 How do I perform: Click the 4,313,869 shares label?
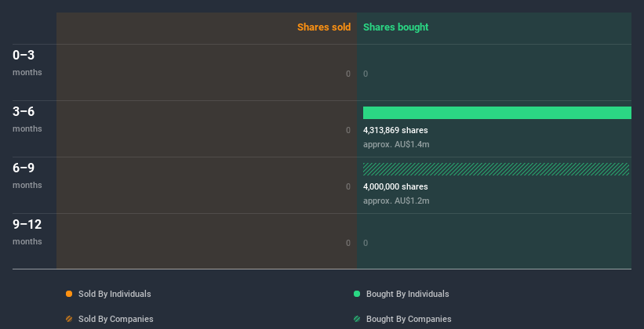[x=395, y=130]
